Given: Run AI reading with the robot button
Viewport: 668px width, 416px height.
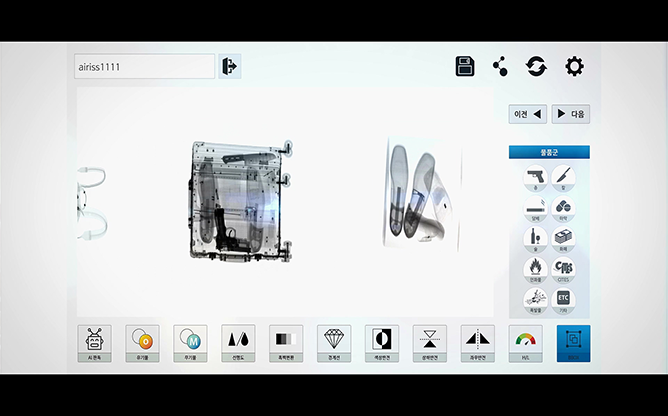Looking at the screenshot, I should pos(95,344).
